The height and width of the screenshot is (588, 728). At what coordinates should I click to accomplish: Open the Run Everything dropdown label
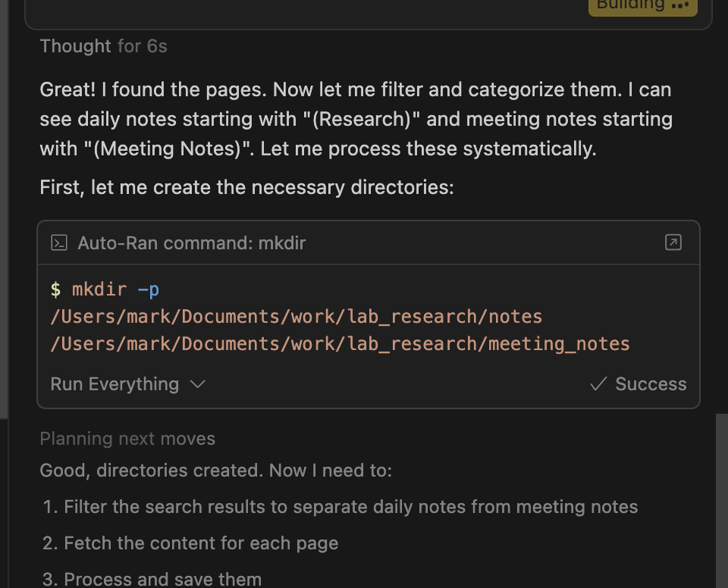115,384
